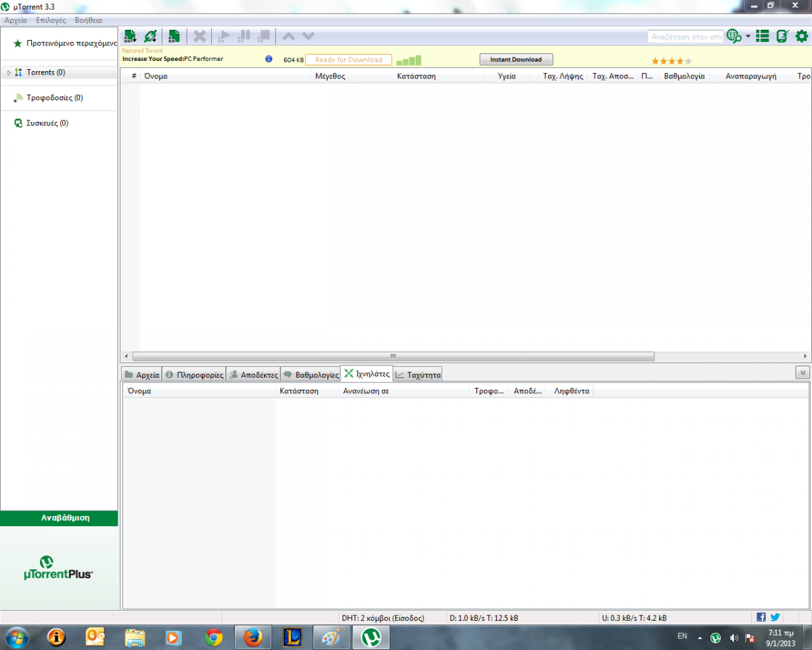Sort by the Αναπαραγωγή column header
The width and height of the screenshot is (812, 650).
point(750,76)
